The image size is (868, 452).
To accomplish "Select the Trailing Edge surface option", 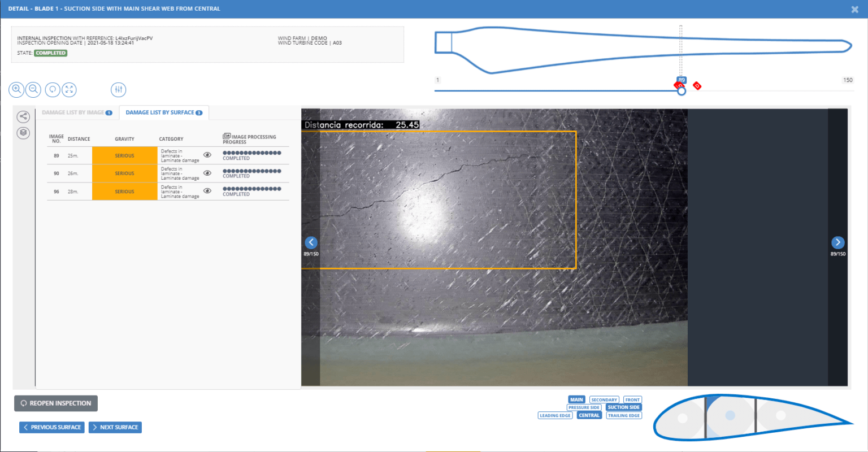I will (x=623, y=415).
